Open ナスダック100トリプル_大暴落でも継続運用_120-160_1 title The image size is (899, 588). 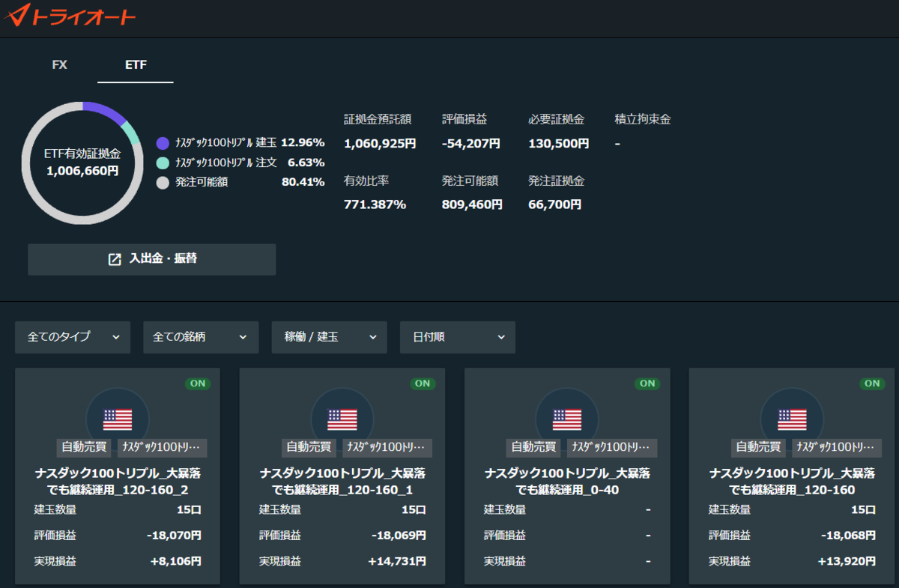342,482
